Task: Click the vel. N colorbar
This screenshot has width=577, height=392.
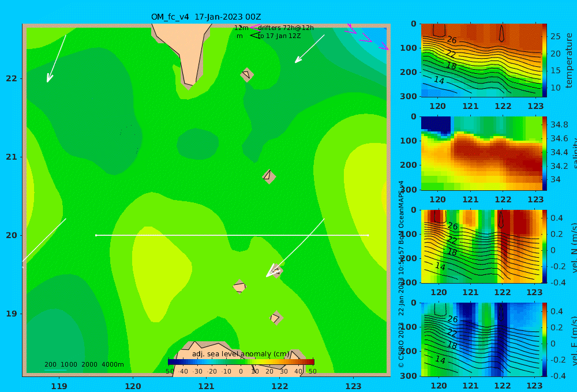Action: point(545,246)
